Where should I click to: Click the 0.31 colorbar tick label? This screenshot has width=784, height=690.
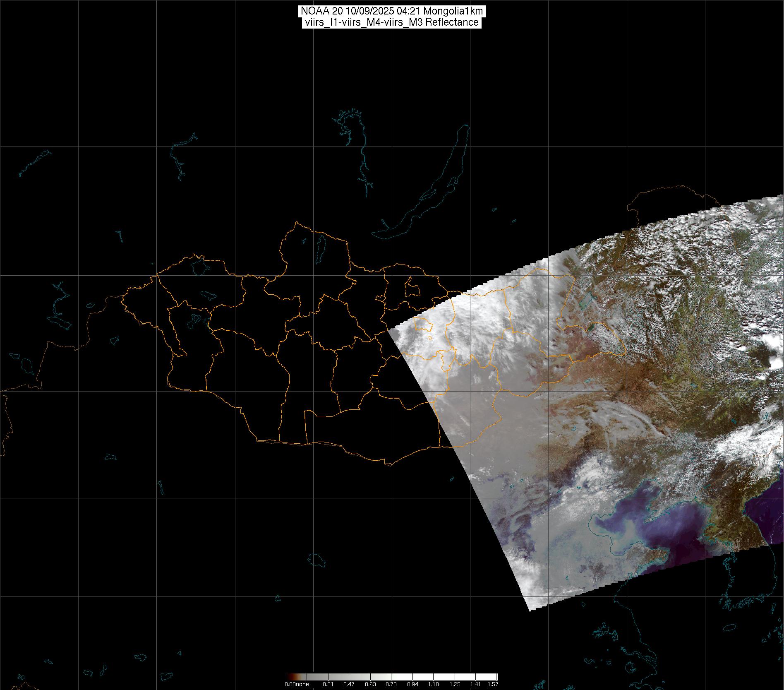pyautogui.click(x=328, y=684)
